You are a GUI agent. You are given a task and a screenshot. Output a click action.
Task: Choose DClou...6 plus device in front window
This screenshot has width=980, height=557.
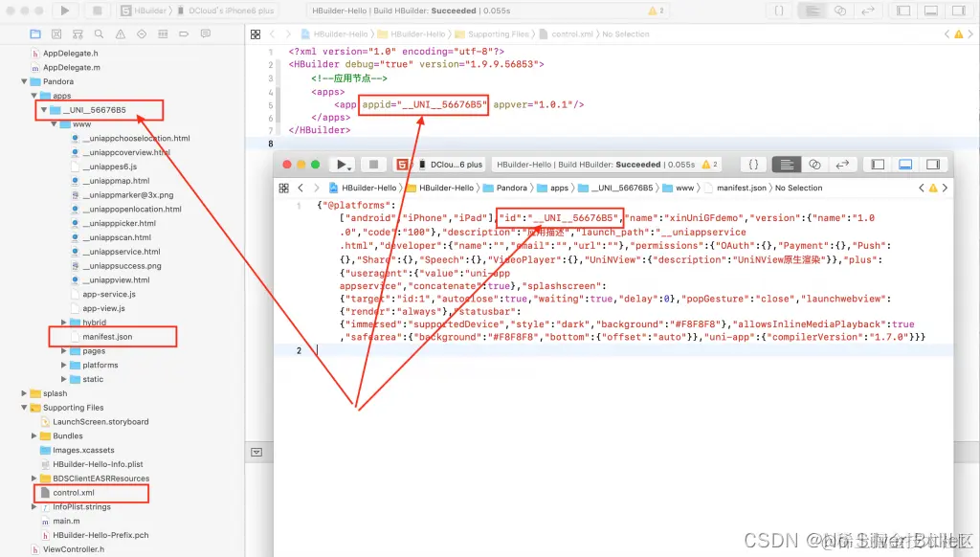[450, 165]
